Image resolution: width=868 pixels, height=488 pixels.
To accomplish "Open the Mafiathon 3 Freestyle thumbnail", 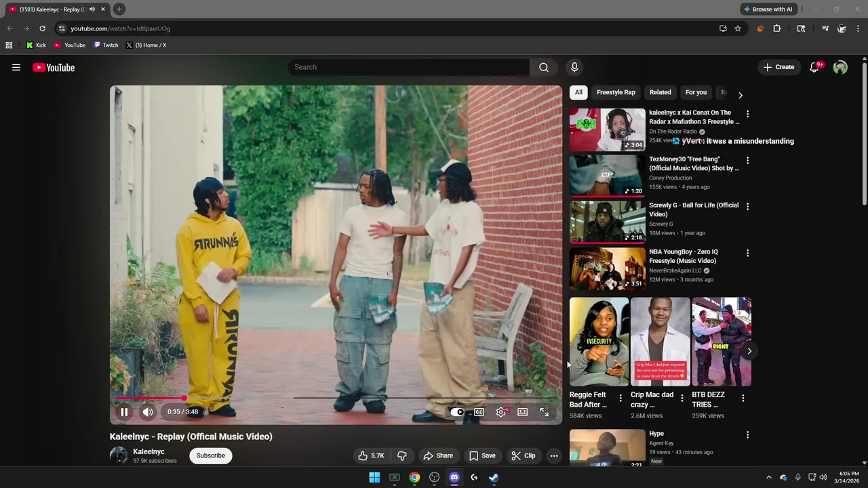I will tap(608, 129).
